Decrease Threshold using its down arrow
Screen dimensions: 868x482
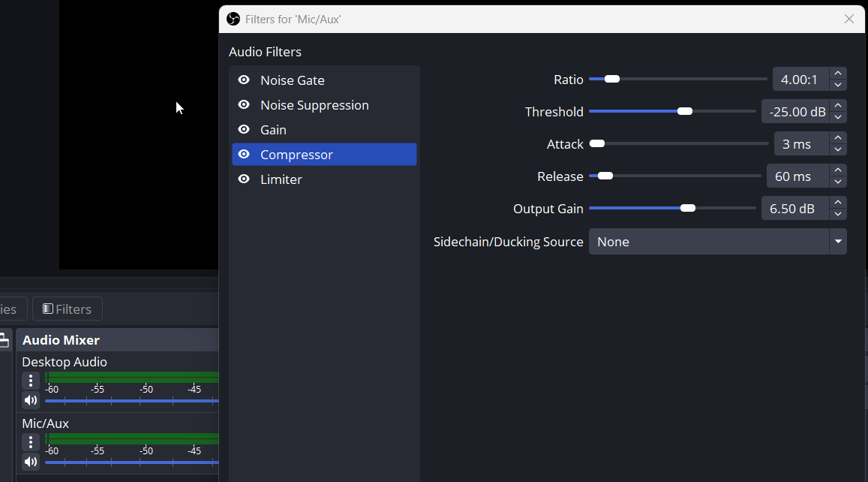point(837,116)
